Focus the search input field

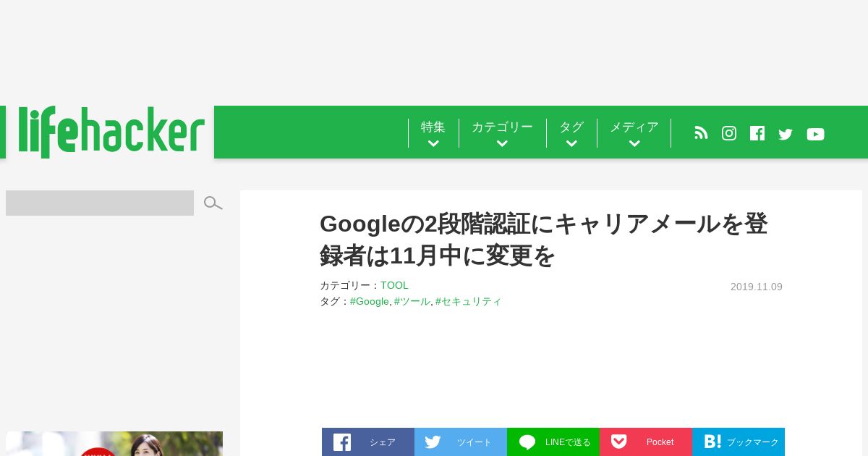tap(100, 203)
